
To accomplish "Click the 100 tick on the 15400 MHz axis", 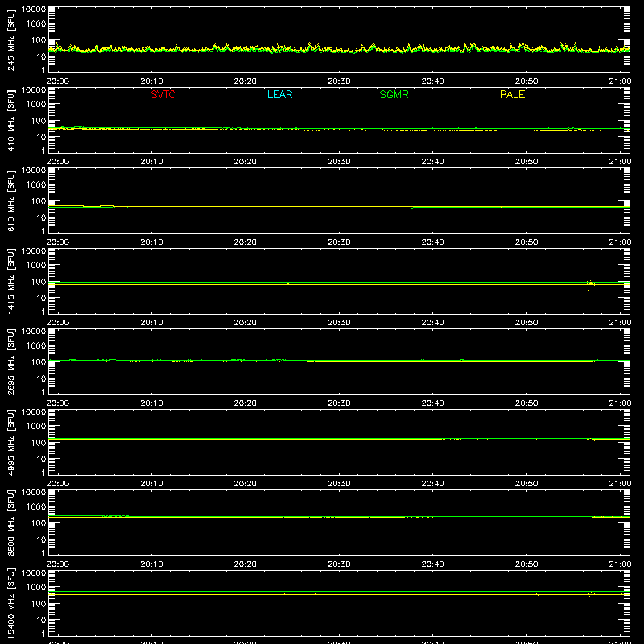I will [39, 603].
